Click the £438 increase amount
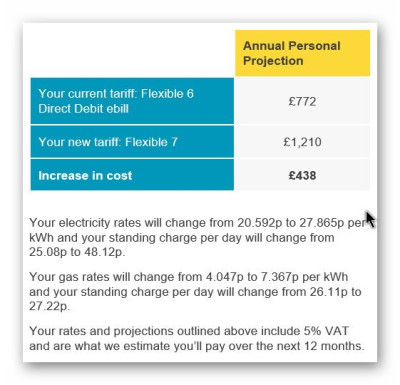The height and width of the screenshot is (385, 400). (x=302, y=176)
